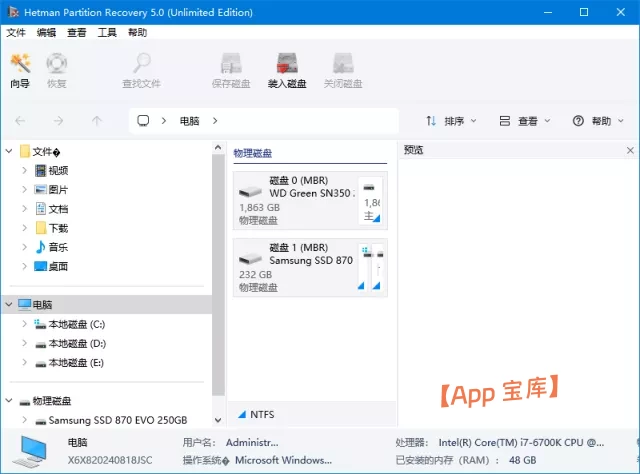
Task: Open the 文件 menu
Action: click(x=16, y=33)
